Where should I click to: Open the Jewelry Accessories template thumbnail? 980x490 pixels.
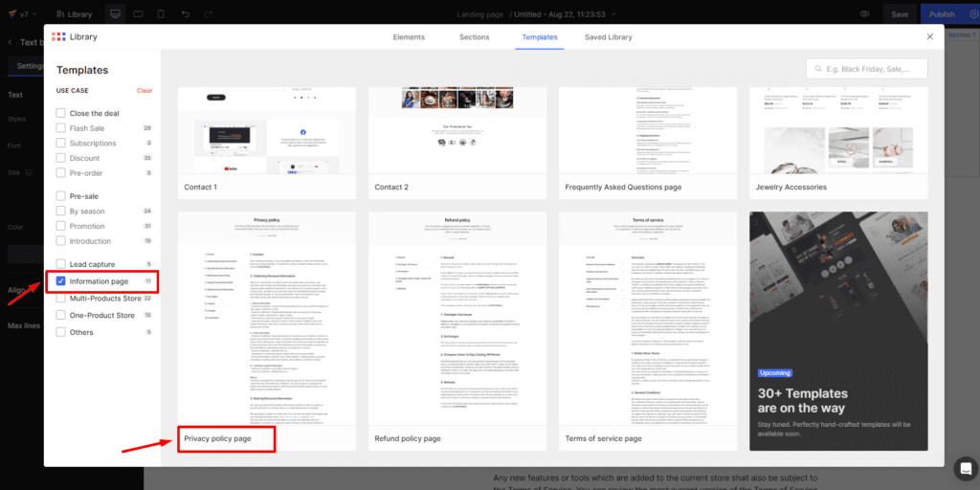click(x=838, y=130)
